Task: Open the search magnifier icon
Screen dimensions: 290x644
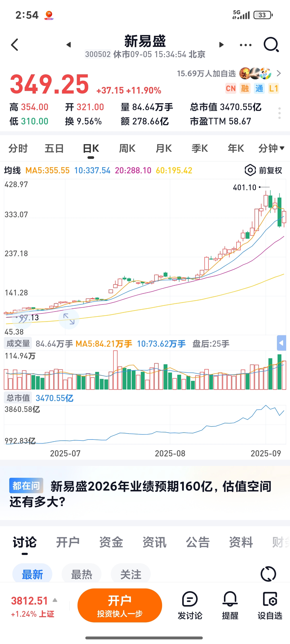Action: [x=271, y=45]
